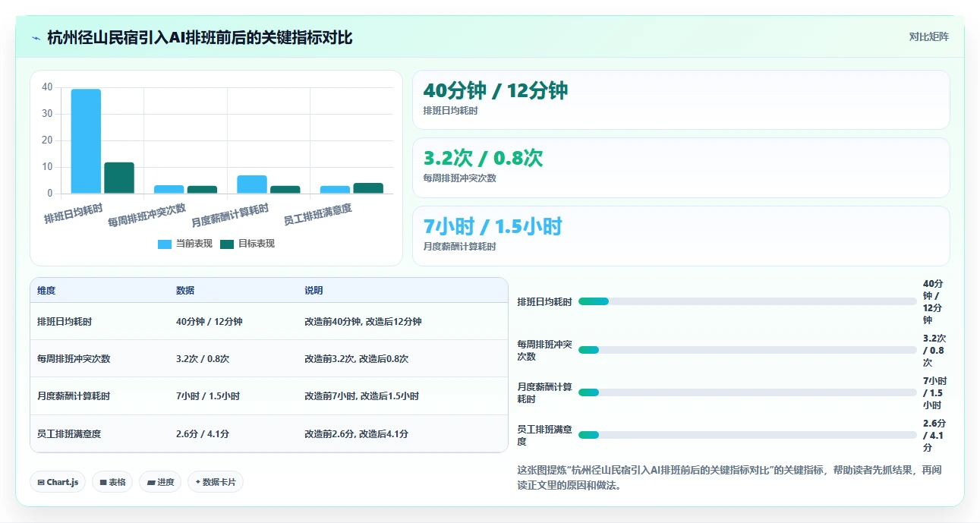Image resolution: width=980 pixels, height=523 pixels.
Task: Click the lightning icon beside the title
Action: [x=36, y=38]
